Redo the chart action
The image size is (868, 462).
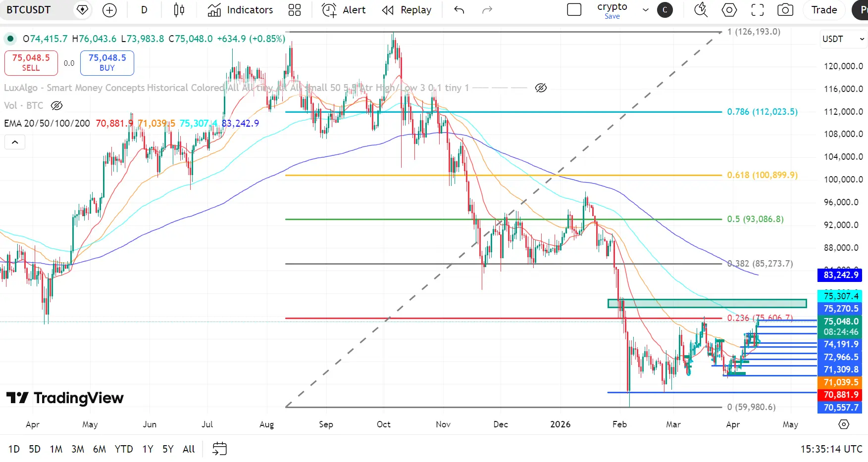[x=487, y=10]
